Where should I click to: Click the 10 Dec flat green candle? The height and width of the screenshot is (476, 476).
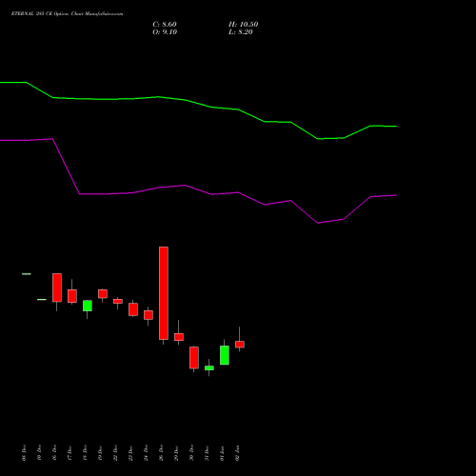pos(42,299)
